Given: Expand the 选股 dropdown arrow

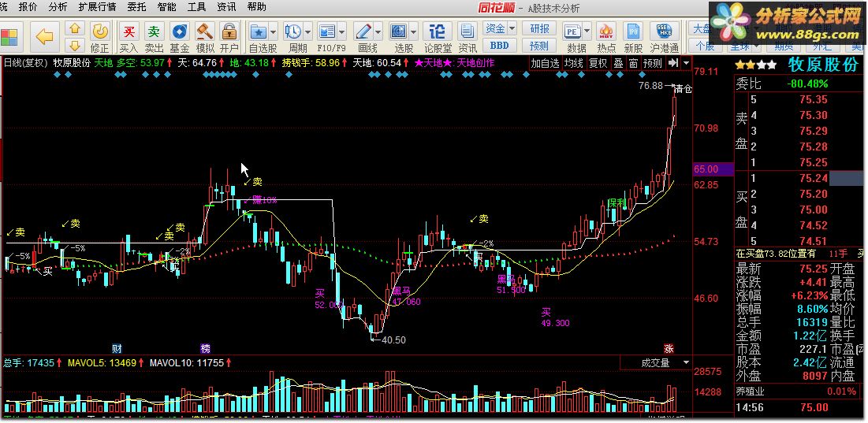Looking at the screenshot, I should coord(414,31).
